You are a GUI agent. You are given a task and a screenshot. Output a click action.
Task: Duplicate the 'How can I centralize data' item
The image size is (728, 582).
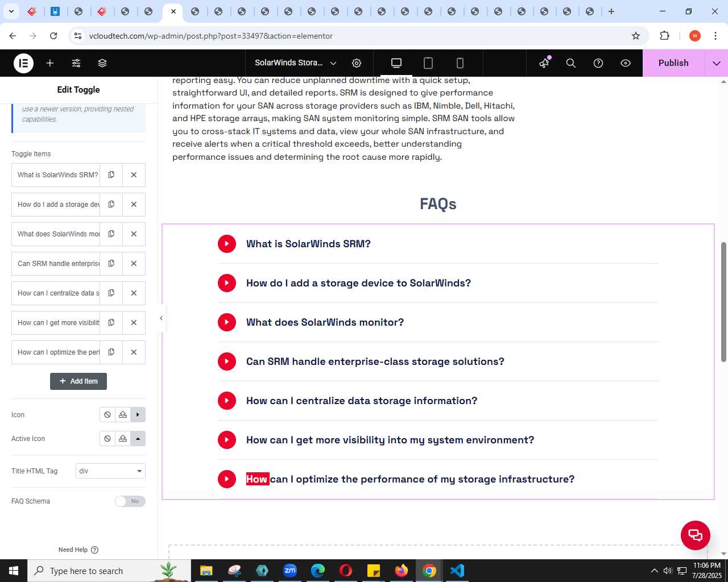111,293
